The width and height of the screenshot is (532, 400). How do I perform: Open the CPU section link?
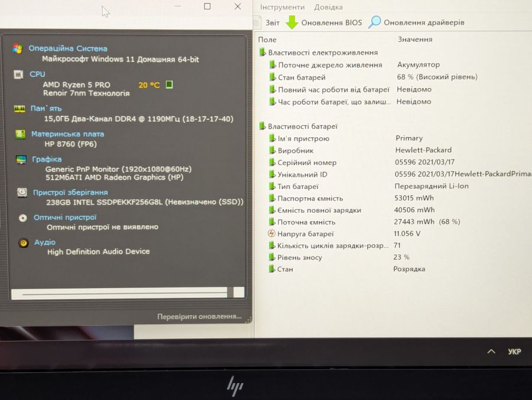point(37,74)
